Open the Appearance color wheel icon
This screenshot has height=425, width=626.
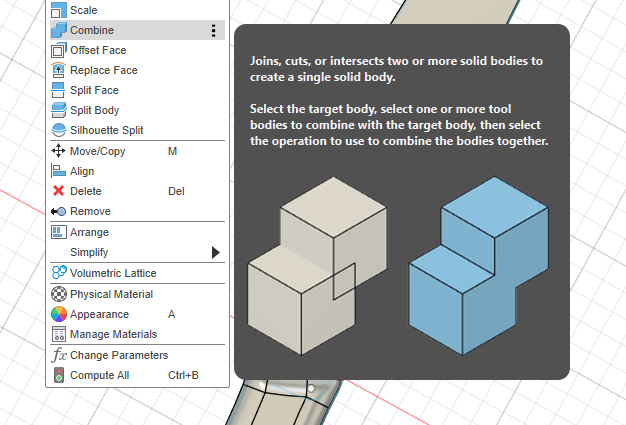58,314
